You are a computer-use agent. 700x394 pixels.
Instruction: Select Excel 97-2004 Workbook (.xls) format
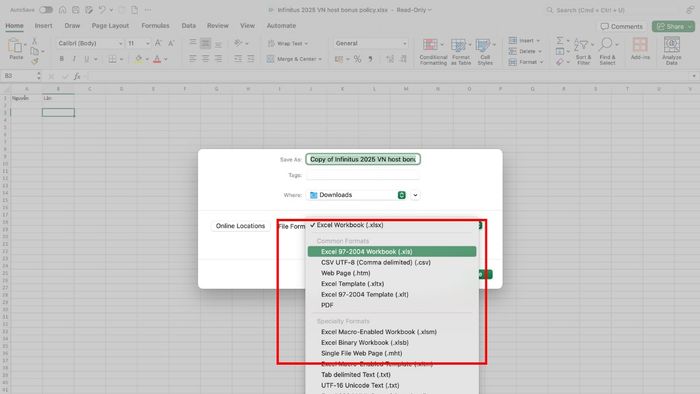point(392,252)
